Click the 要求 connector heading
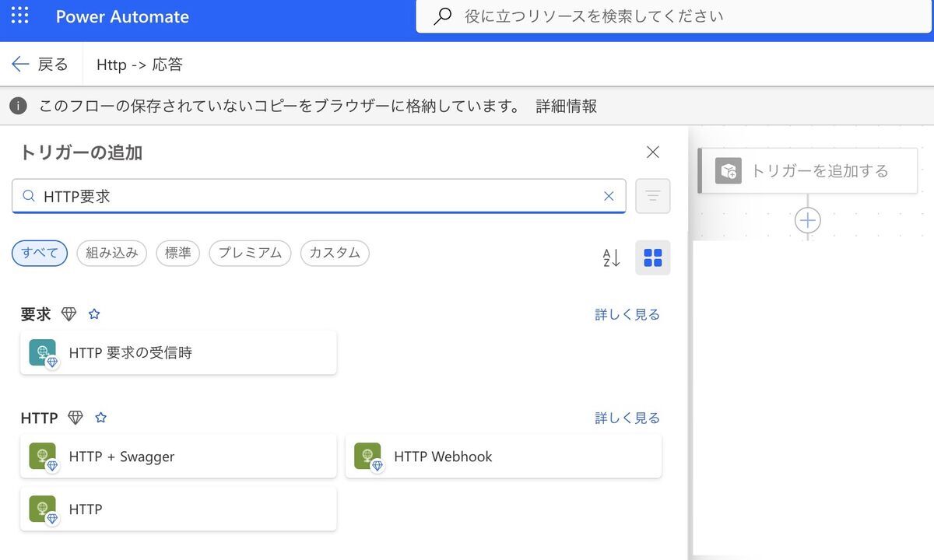The image size is (934, 560). point(36,314)
